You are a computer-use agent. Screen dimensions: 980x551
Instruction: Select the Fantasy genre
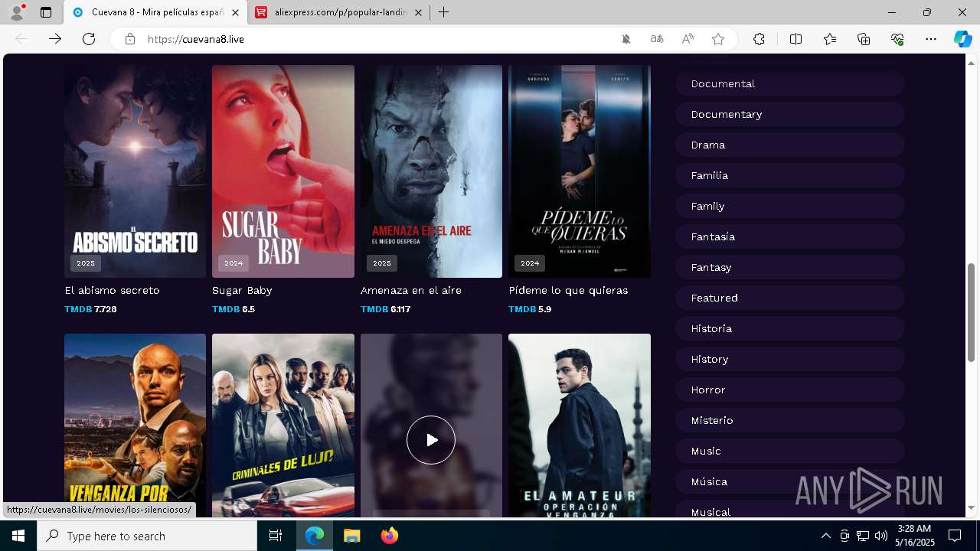pyautogui.click(x=790, y=267)
